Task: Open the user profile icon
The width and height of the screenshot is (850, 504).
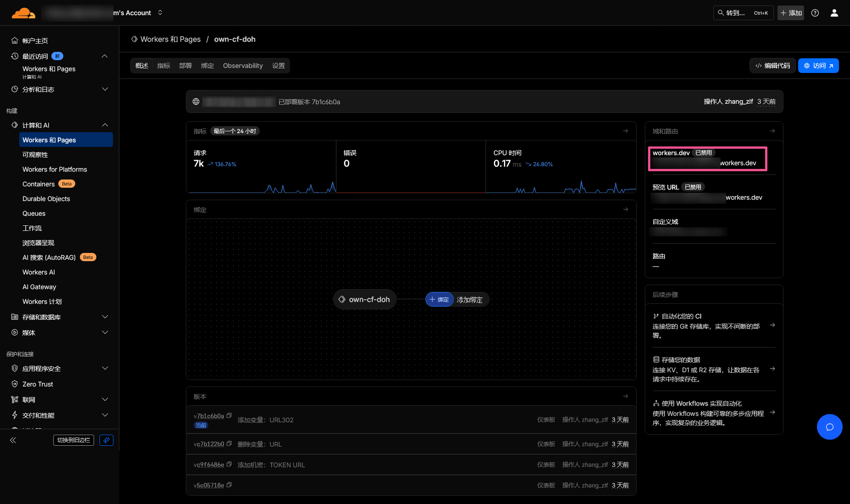Action: 834,13
